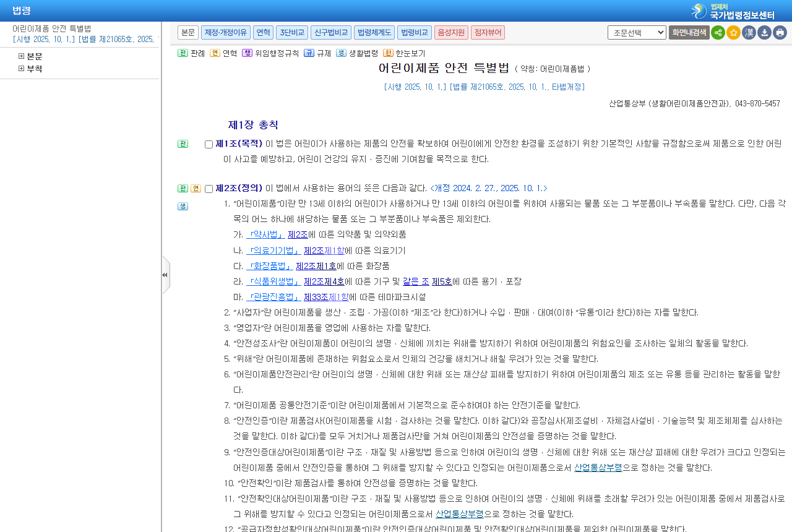Click the download icon in the toolbar
This screenshot has height=532, width=792.
pos(764,33)
